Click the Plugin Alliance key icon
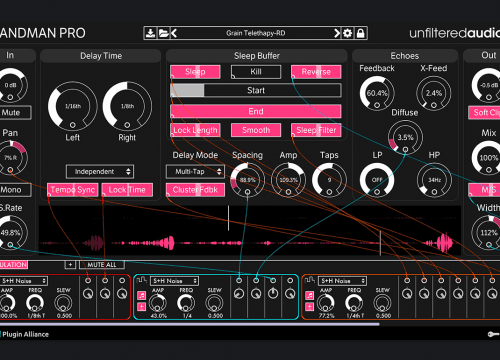The width and height of the screenshot is (500, 360). tap(494, 334)
